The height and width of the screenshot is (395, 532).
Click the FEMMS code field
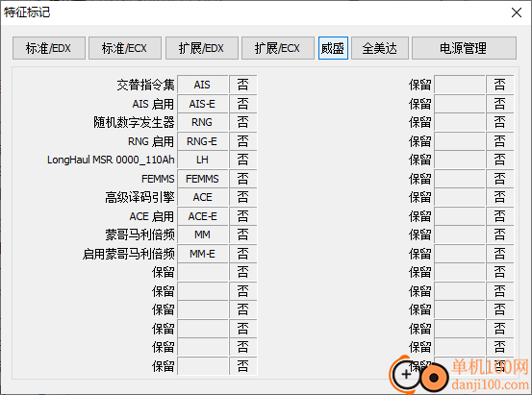pyautogui.click(x=203, y=179)
